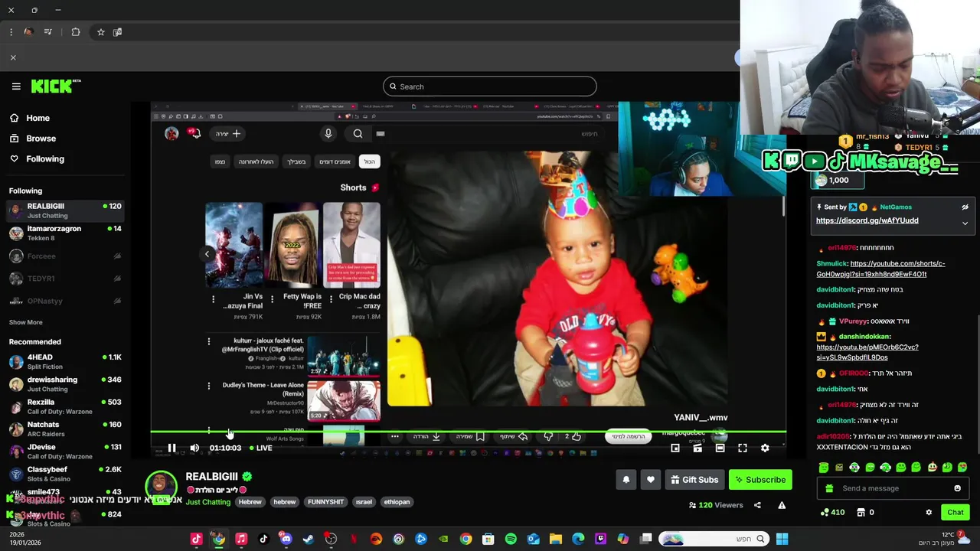Screen dimensions: 980x551
Task: Jump to LIVE in the player
Action: pyautogui.click(x=260, y=448)
